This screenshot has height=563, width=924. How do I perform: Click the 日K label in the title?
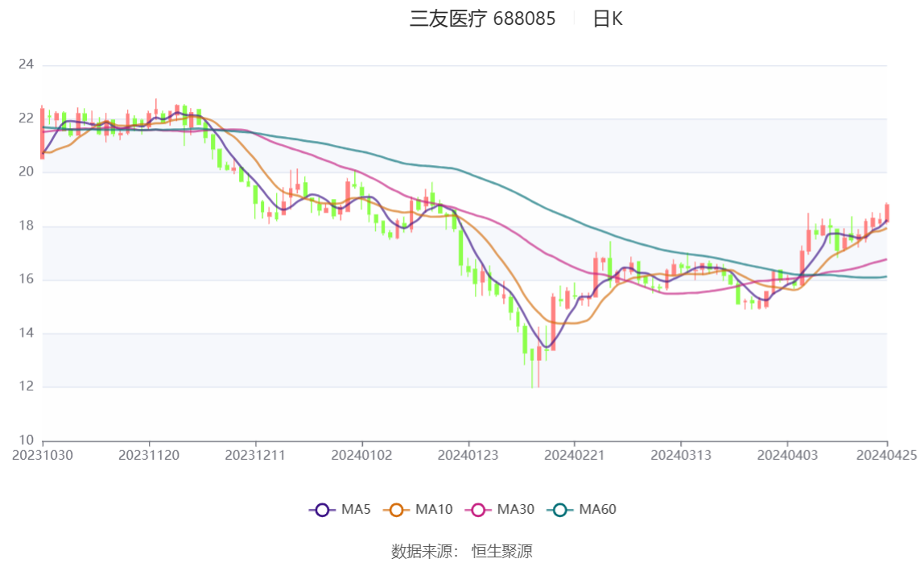(x=608, y=19)
